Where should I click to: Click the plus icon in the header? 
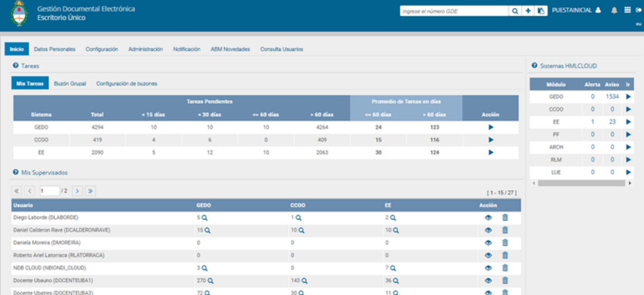coord(528,11)
